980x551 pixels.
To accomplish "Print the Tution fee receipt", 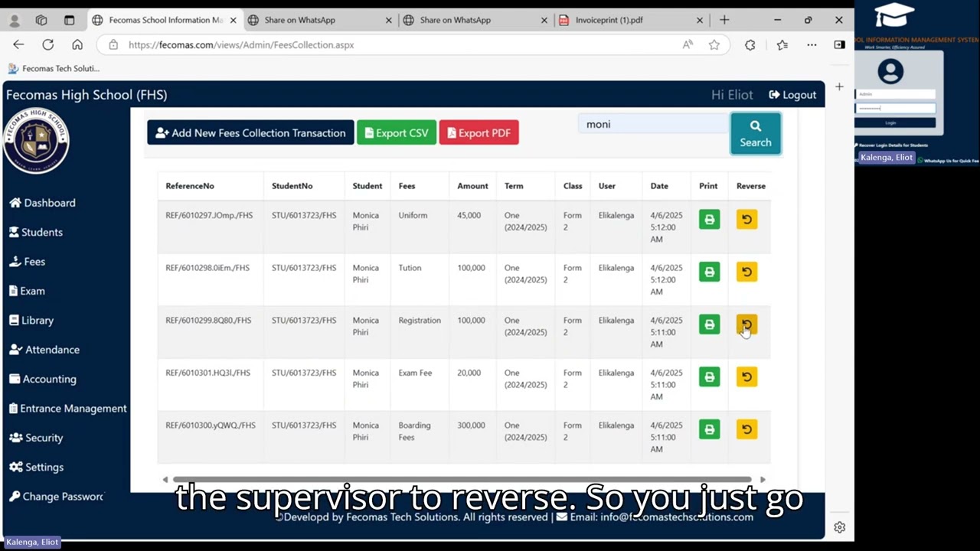I will (709, 272).
